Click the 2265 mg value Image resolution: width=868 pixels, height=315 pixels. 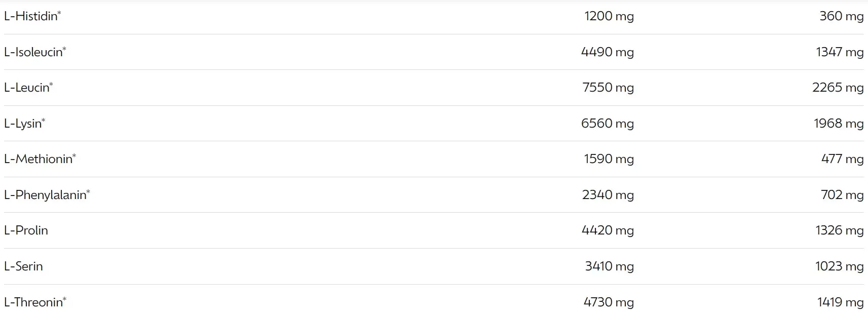[838, 88]
